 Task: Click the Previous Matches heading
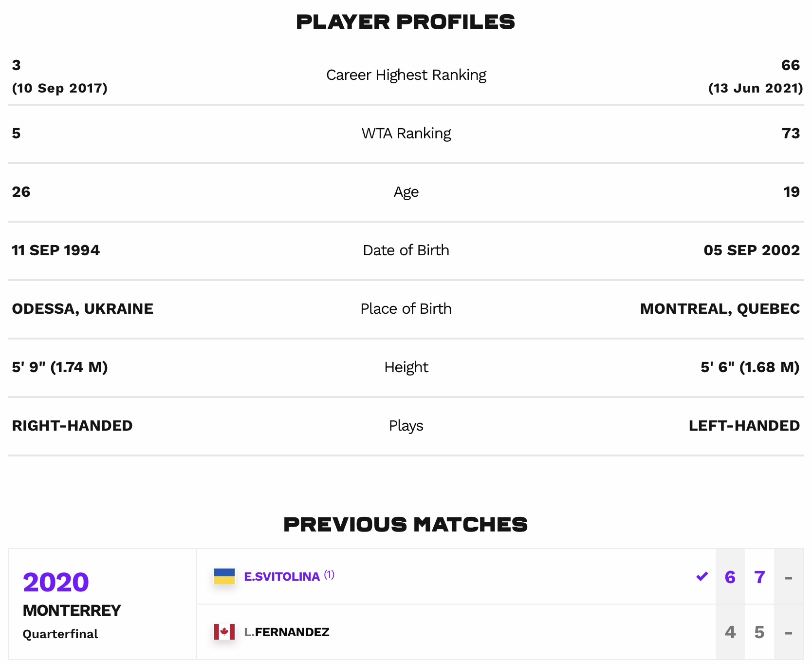406,525
